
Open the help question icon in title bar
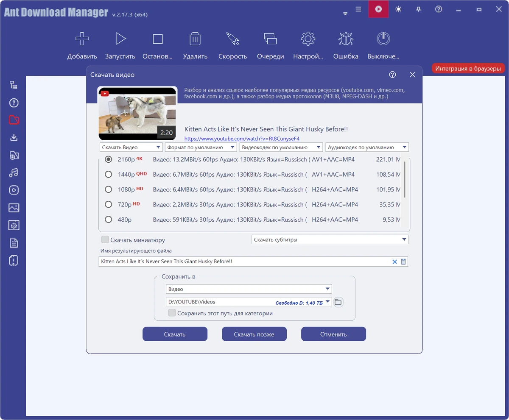[x=439, y=9]
